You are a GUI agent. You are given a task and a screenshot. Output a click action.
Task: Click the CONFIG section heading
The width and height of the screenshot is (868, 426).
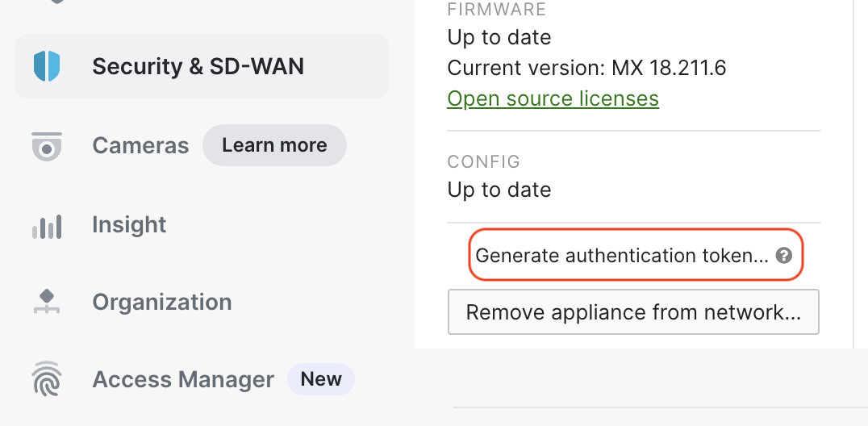point(484,161)
